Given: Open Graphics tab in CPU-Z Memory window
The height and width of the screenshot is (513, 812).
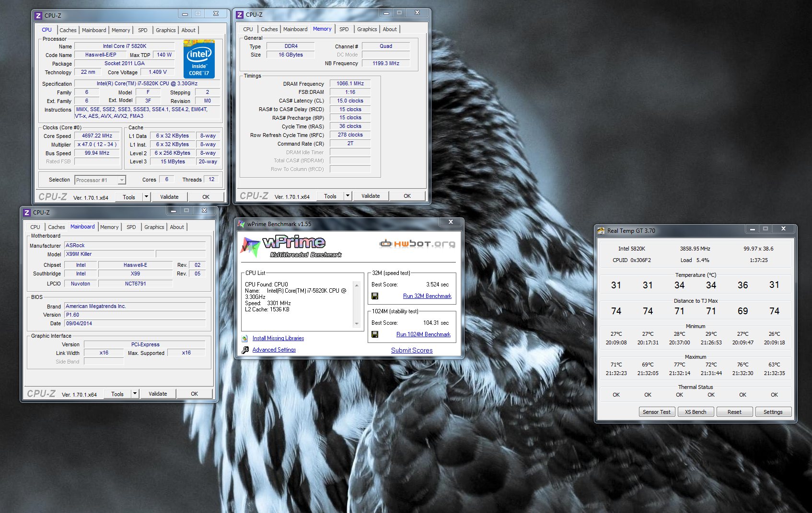Looking at the screenshot, I should point(367,29).
